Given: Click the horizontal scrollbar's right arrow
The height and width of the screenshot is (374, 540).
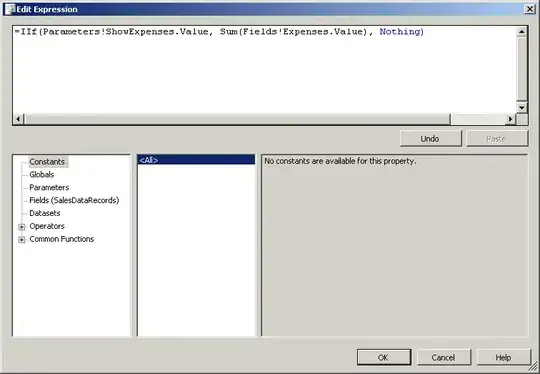Looking at the screenshot, I should click(511, 119).
